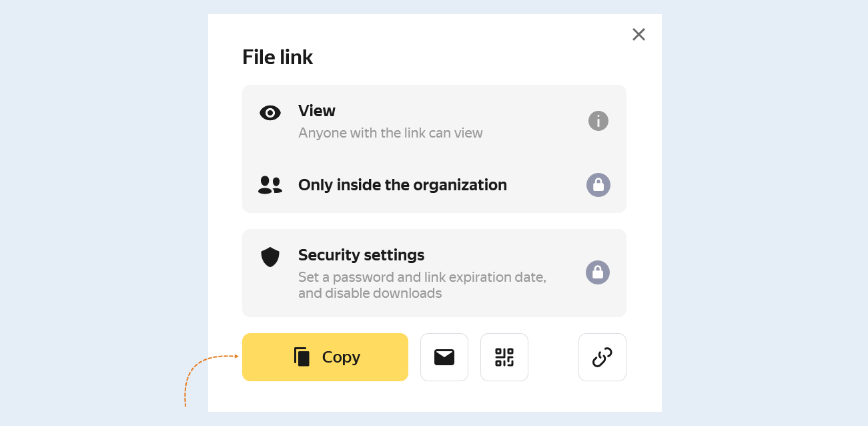868x426 pixels.
Task: Click the two-people organization icon
Action: point(270,185)
